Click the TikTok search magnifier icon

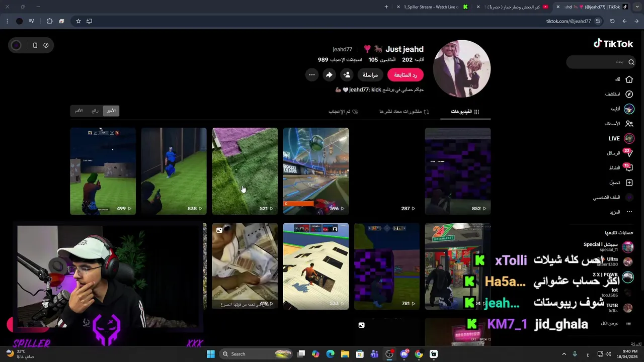pyautogui.click(x=631, y=62)
